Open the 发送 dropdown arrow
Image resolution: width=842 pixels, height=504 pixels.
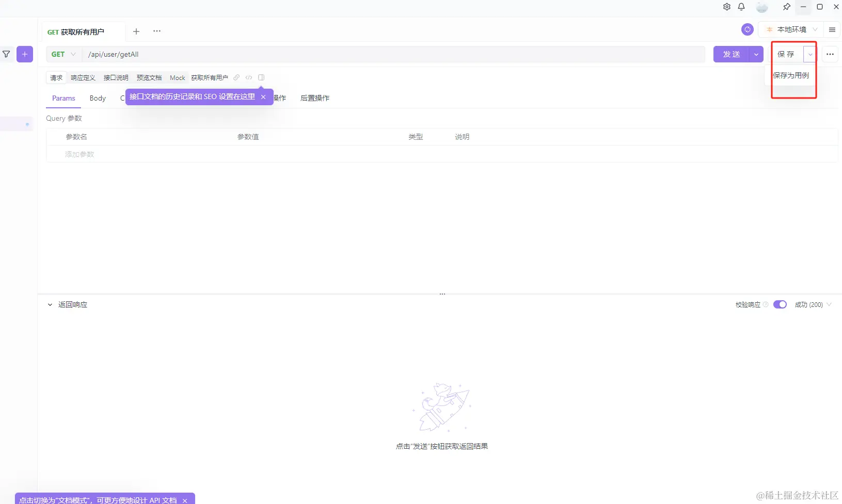[756, 54]
